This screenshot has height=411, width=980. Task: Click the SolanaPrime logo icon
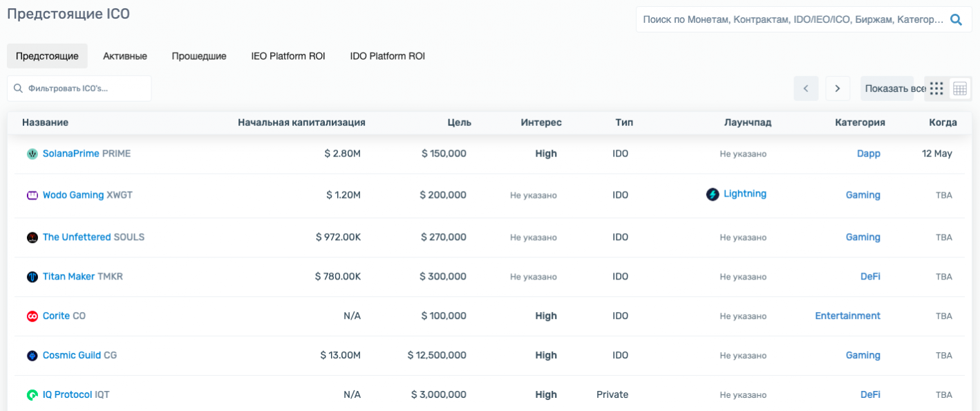point(32,154)
